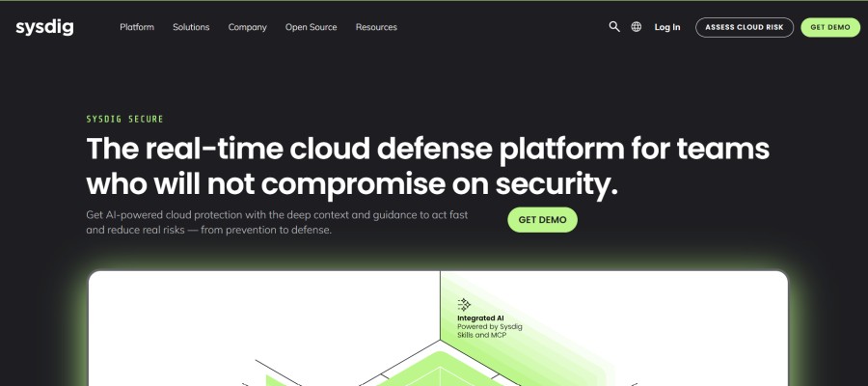Open the Open Source menu
The image size is (868, 386).
[x=312, y=27]
